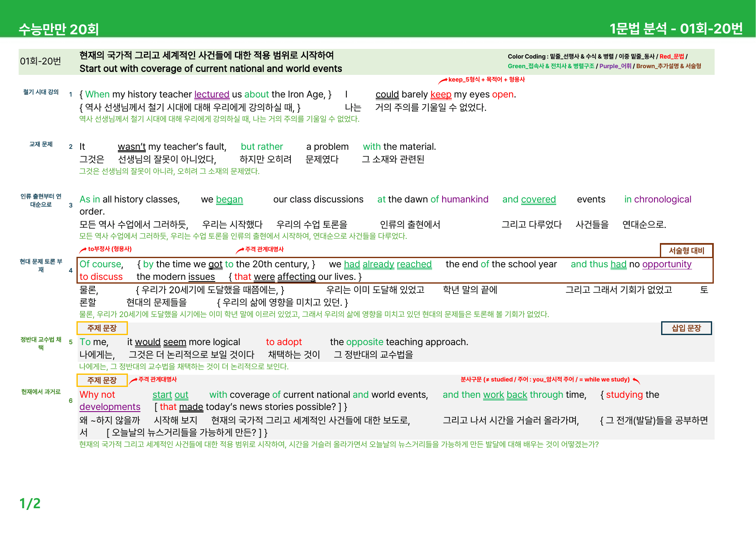756x535 pixels.
Task: Click the 'Red_문법' legend entry
Action: pyautogui.click(x=672, y=56)
